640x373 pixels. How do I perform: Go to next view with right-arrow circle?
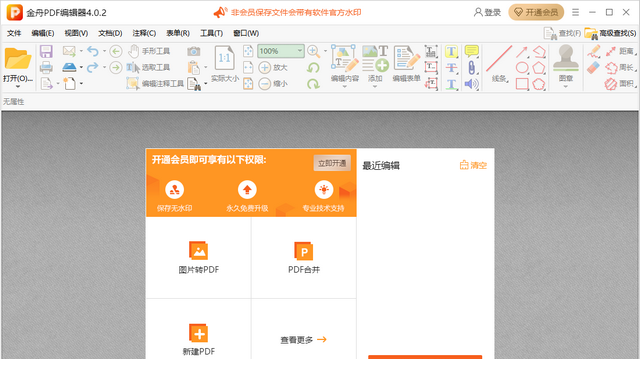click(x=116, y=67)
